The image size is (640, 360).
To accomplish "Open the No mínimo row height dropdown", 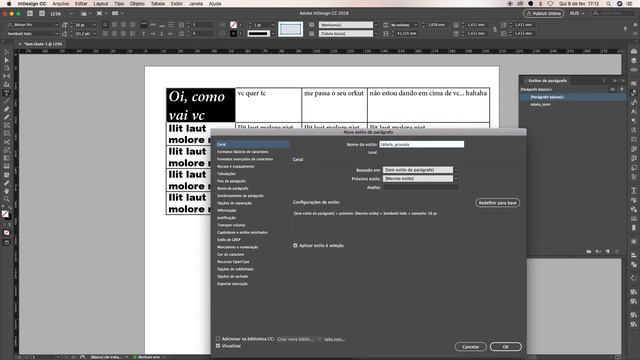I will 404,25.
